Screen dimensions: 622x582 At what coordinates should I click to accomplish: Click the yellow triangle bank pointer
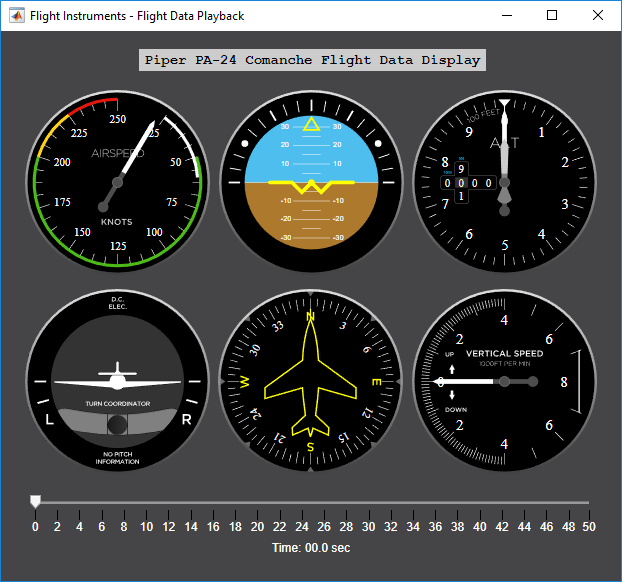(x=311, y=124)
